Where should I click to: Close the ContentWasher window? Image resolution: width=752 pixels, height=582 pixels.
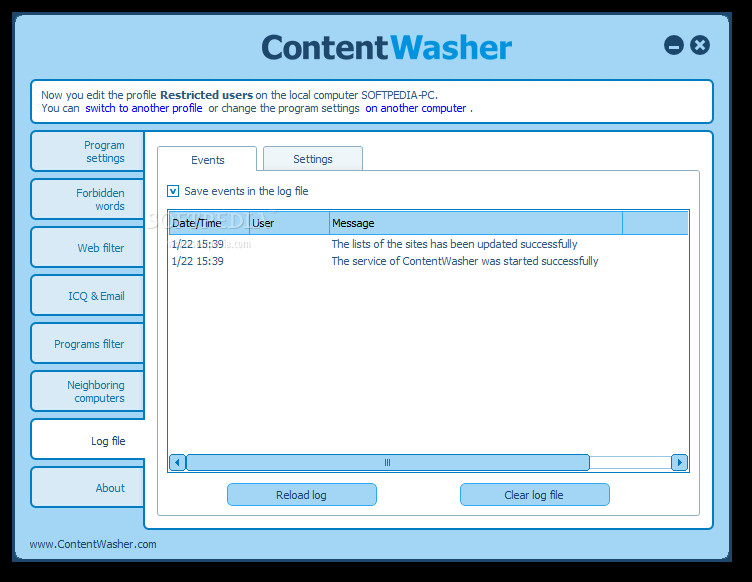(700, 46)
